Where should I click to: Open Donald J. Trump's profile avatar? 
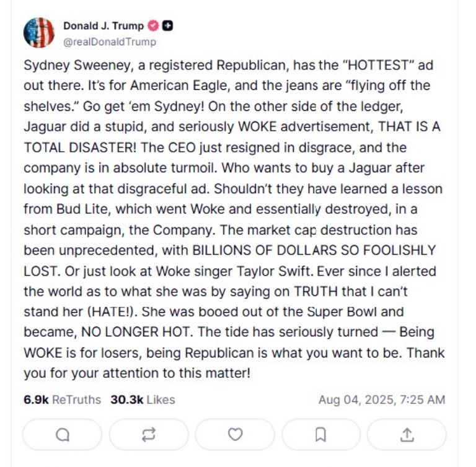coord(39,33)
